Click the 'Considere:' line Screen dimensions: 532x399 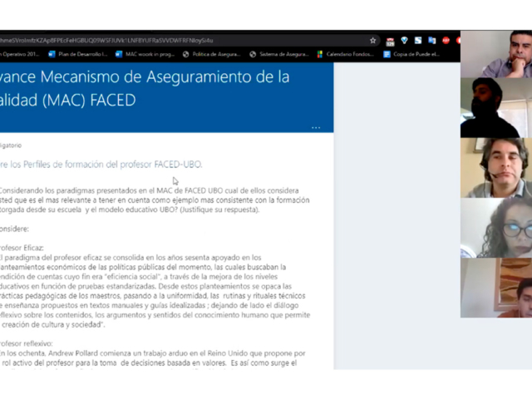[x=14, y=229]
